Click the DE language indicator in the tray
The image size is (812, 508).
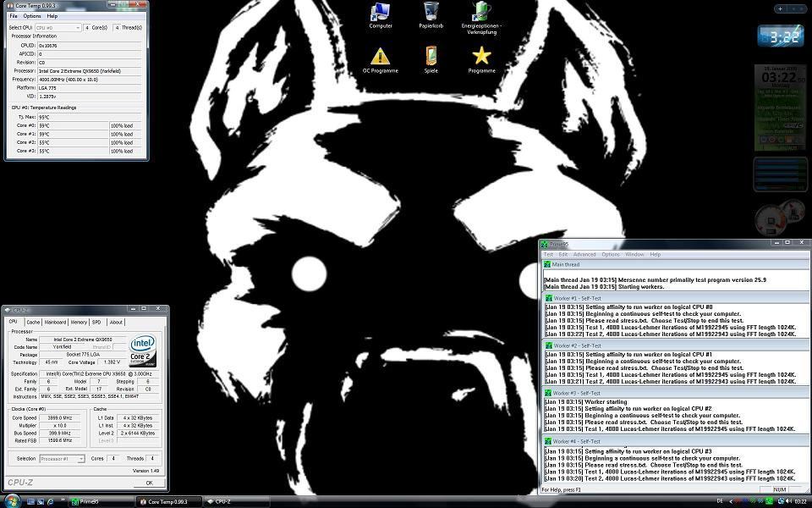pyautogui.click(x=719, y=501)
